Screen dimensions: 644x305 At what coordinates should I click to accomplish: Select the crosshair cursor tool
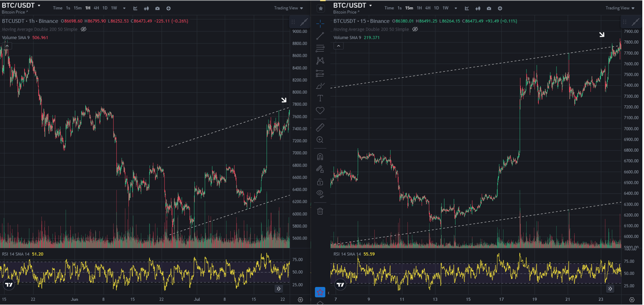point(320,23)
